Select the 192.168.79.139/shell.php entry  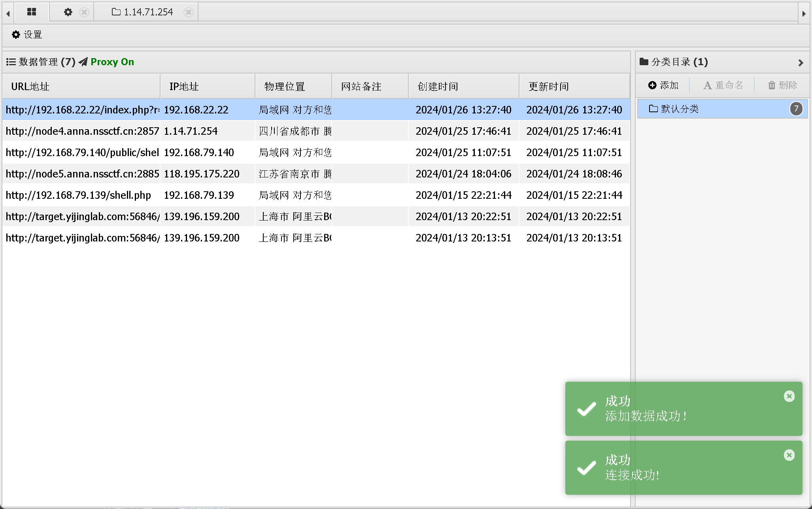pos(79,195)
